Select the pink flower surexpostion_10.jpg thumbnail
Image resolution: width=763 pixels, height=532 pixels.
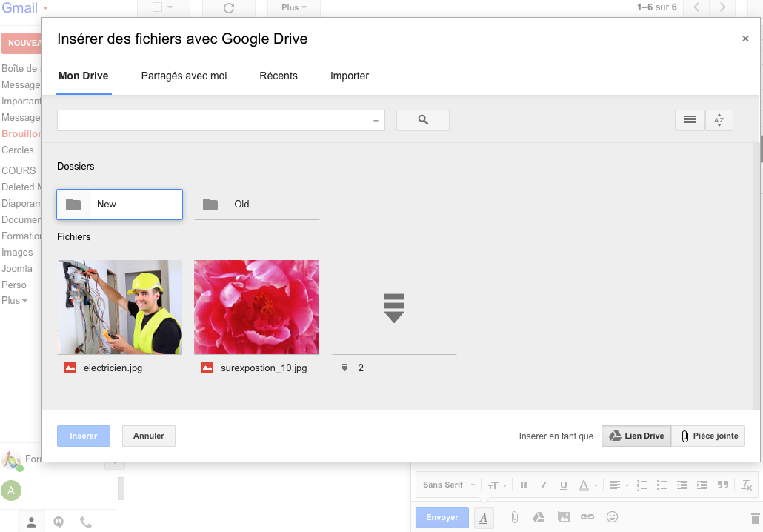(x=257, y=307)
